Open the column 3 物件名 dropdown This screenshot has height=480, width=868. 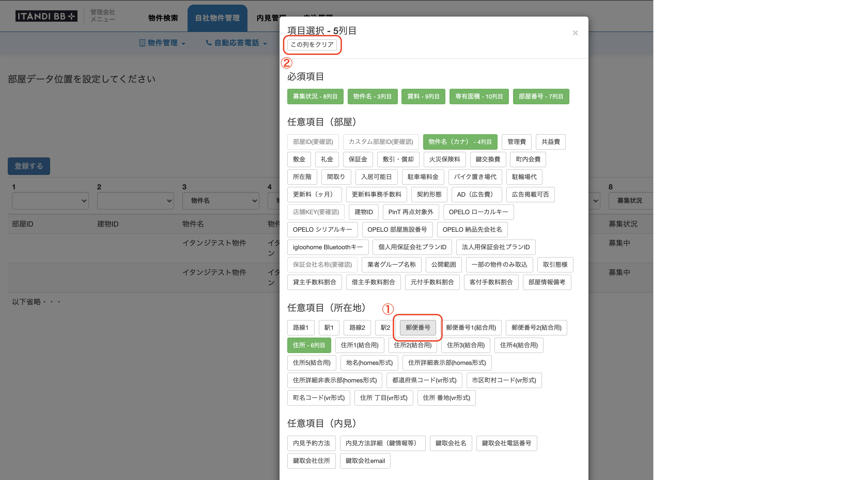tap(221, 201)
